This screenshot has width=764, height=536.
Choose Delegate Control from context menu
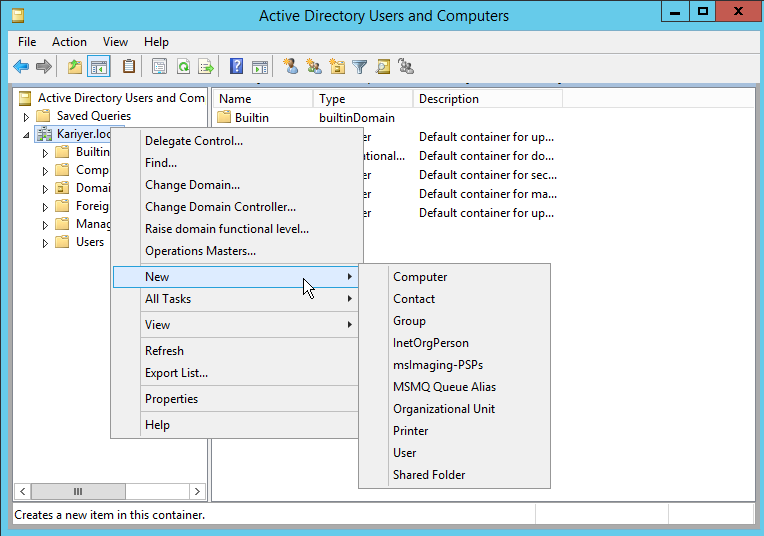click(x=237, y=141)
